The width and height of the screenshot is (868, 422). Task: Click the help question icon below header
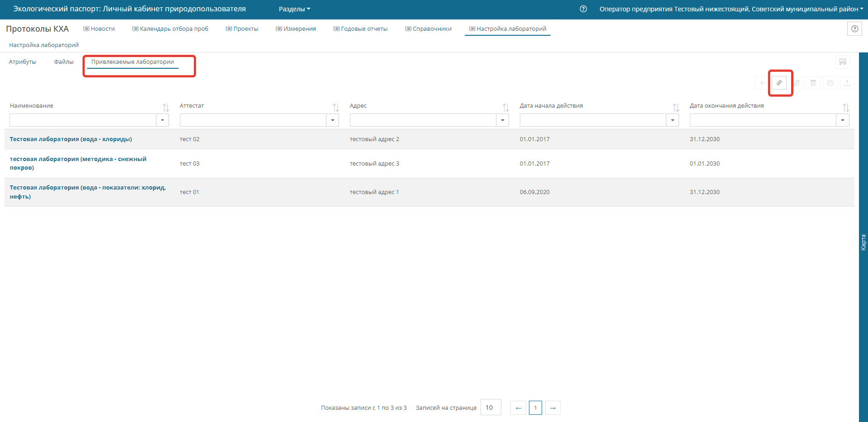tap(854, 29)
